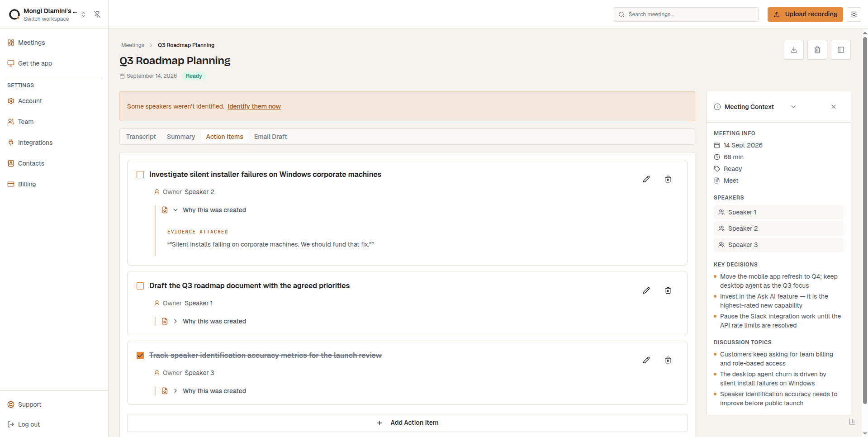Check off 'Draft the Q3 roadmap document' item

click(x=140, y=286)
